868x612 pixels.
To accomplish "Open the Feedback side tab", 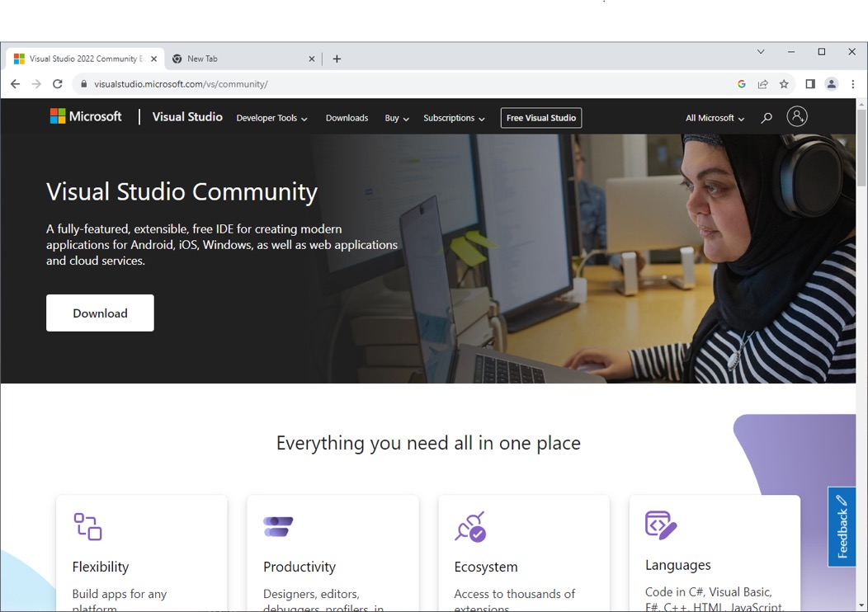I will [842, 526].
